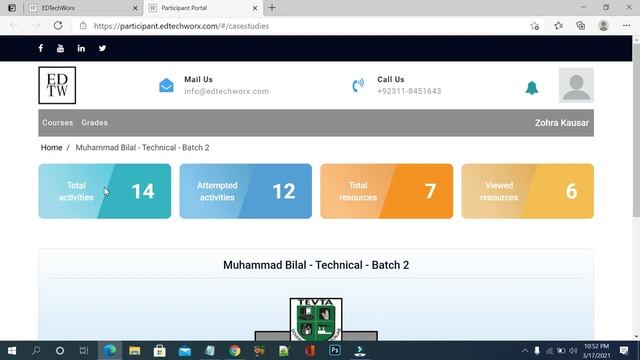Switch to the Participant Portal tab
Viewport: 640px width, 360px height.
coord(202,8)
